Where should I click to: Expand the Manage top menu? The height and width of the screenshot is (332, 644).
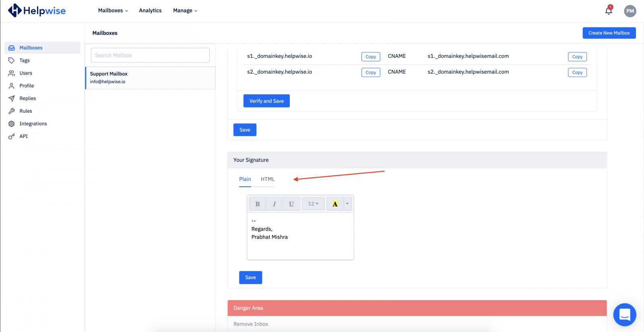[185, 10]
